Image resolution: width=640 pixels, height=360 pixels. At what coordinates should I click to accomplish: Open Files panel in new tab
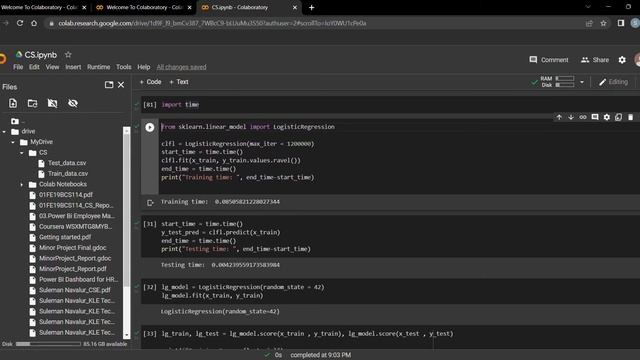point(109,84)
